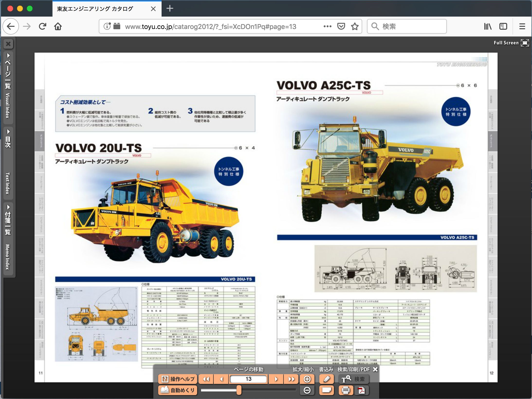Image resolution: width=532 pixels, height=399 pixels.
Task: Close the 東友エンジニアリング カタログ tab
Action: tap(153, 9)
